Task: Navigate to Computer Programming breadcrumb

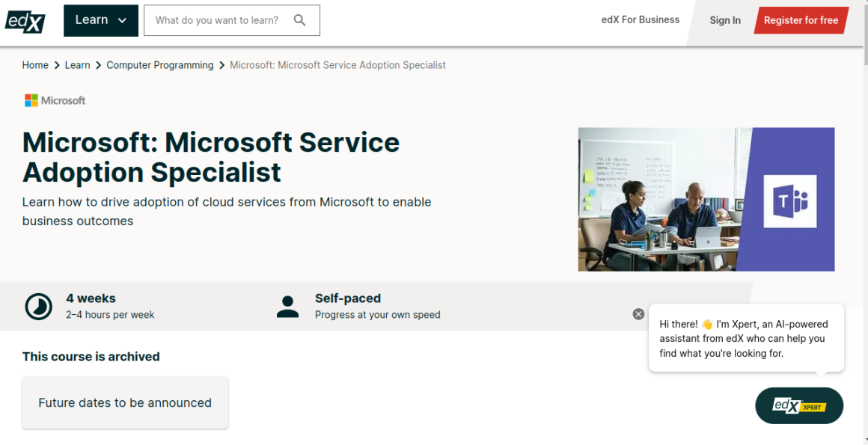Action: [x=160, y=65]
